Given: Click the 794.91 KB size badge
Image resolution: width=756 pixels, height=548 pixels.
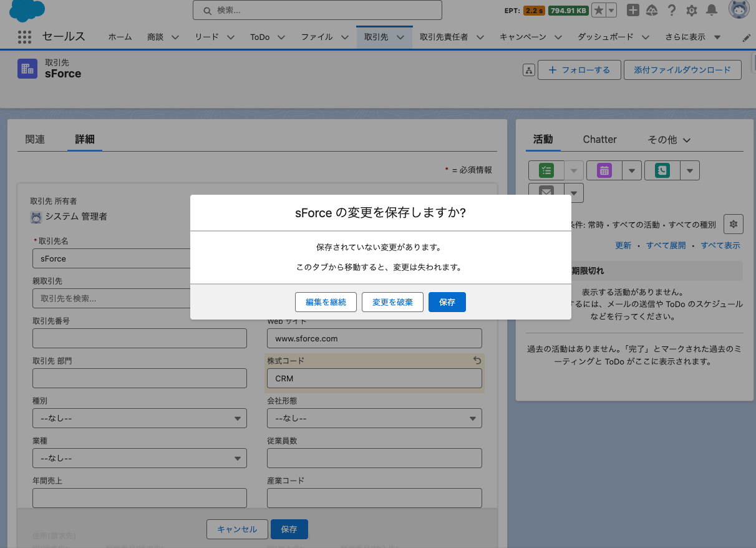Looking at the screenshot, I should click(x=568, y=11).
